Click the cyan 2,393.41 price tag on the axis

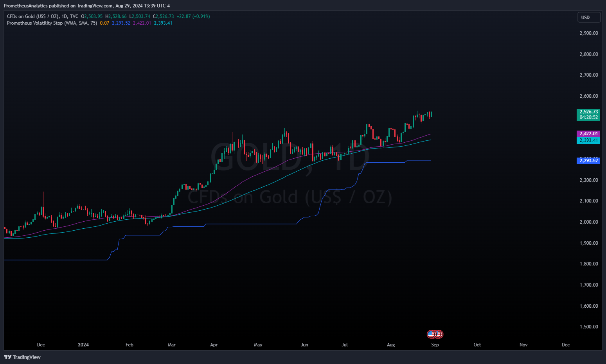588,140
